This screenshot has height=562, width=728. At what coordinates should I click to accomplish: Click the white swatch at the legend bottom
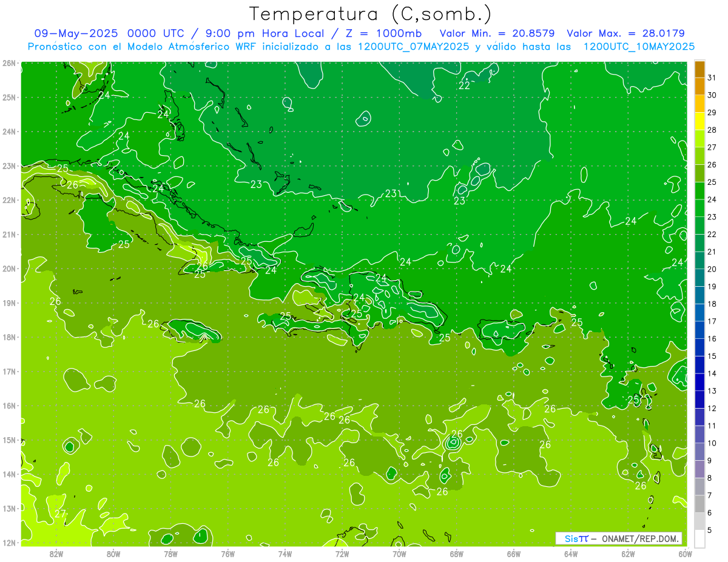[699, 538]
